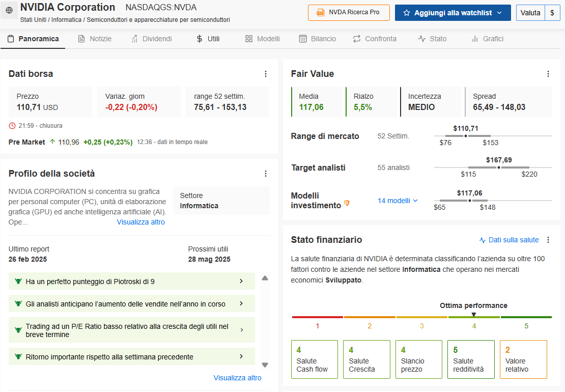Click the Salute Cash flow score card
The image size is (565, 392).
coord(315,359)
